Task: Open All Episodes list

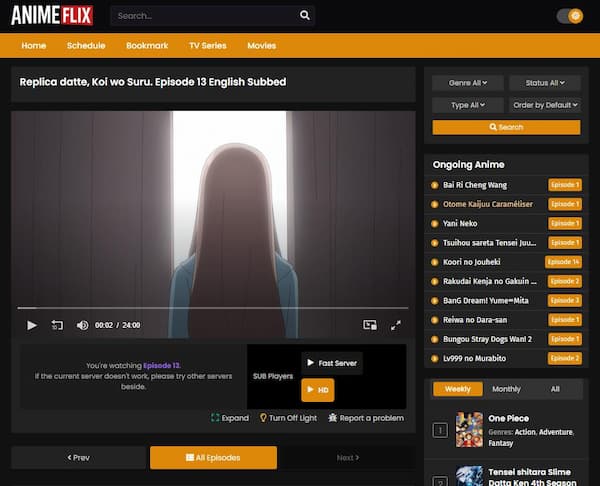Action: point(214,458)
